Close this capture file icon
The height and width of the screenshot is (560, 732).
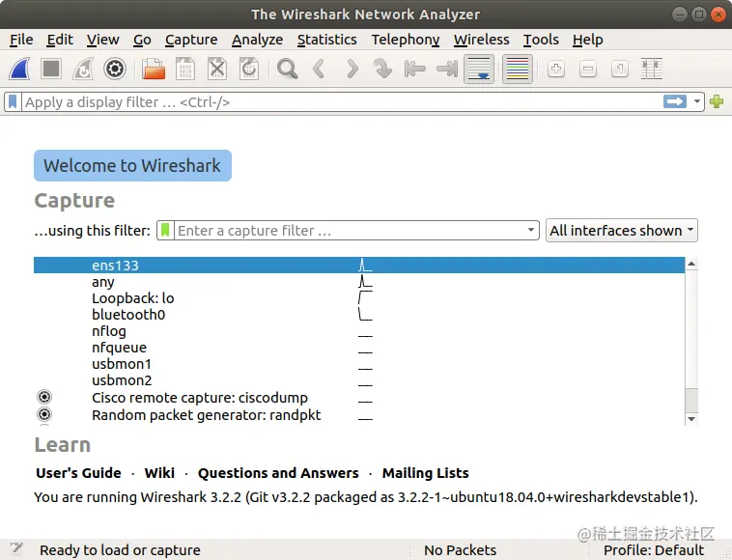tap(217, 70)
